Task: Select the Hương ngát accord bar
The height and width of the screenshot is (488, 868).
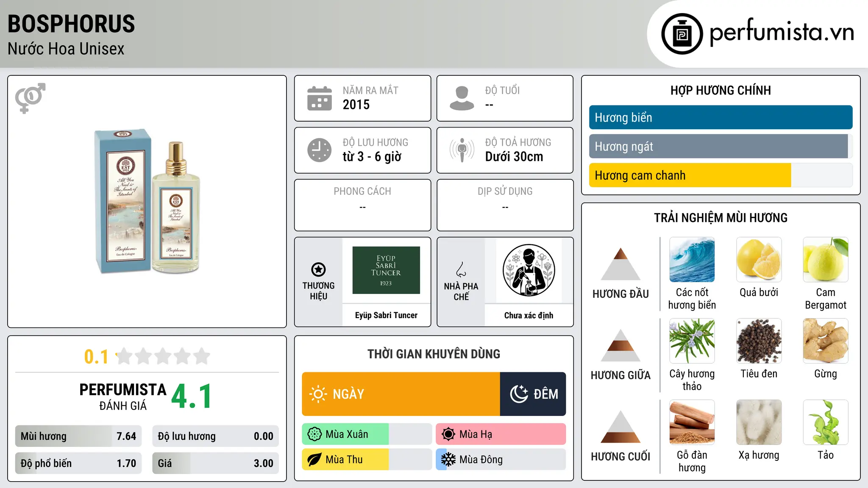Action: pyautogui.click(x=721, y=146)
